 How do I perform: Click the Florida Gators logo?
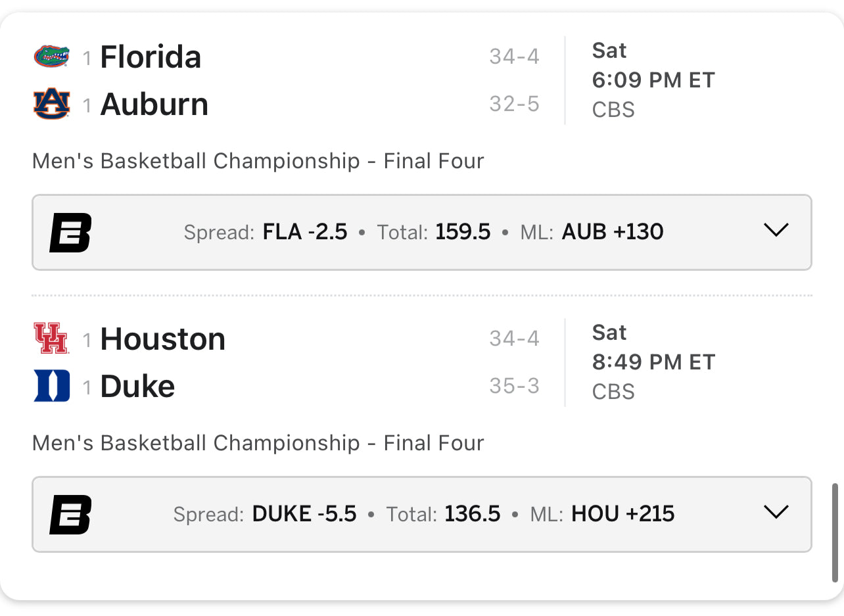[51, 57]
